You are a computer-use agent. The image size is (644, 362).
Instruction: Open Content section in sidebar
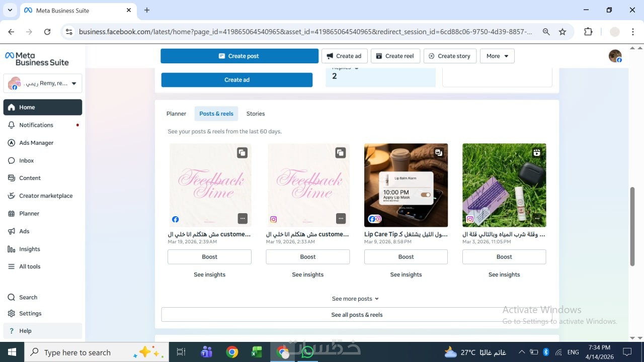tap(43, 178)
